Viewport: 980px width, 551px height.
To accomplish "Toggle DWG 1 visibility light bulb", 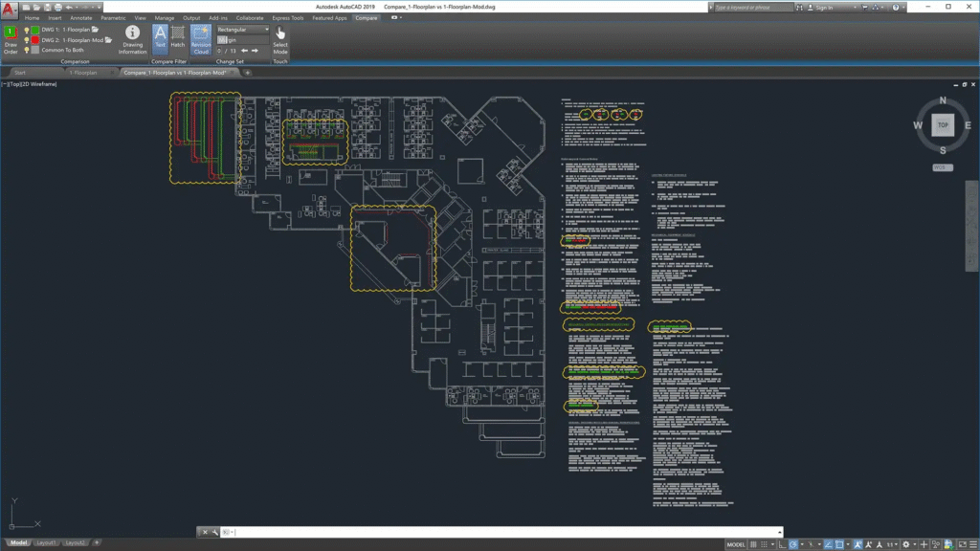I will click(27, 30).
